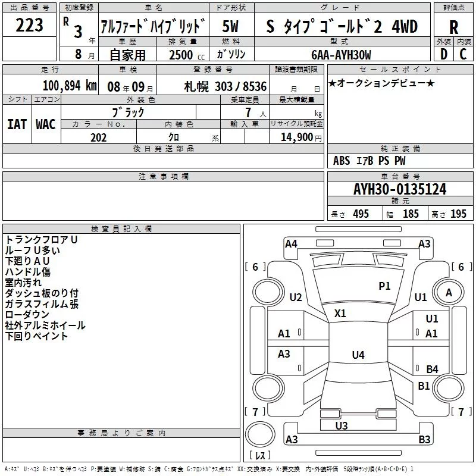Click damage mark B4 on diagram
The height and width of the screenshot is (476, 476).
click(x=432, y=369)
